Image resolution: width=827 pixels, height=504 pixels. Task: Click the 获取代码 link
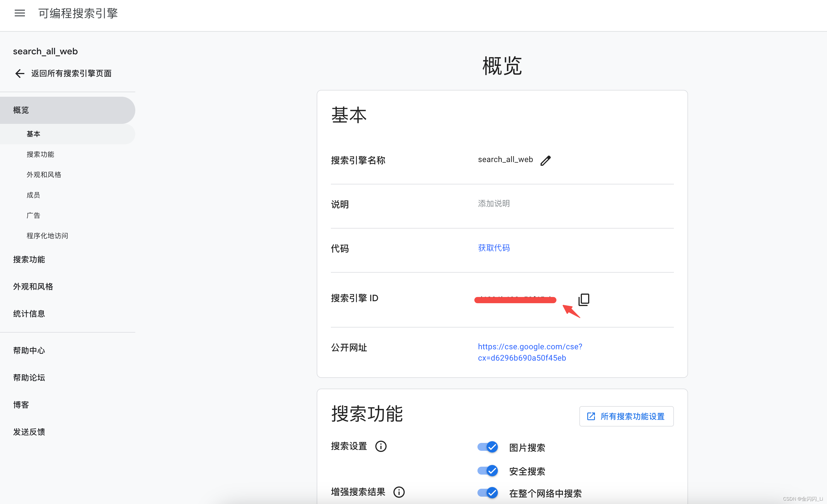click(494, 248)
